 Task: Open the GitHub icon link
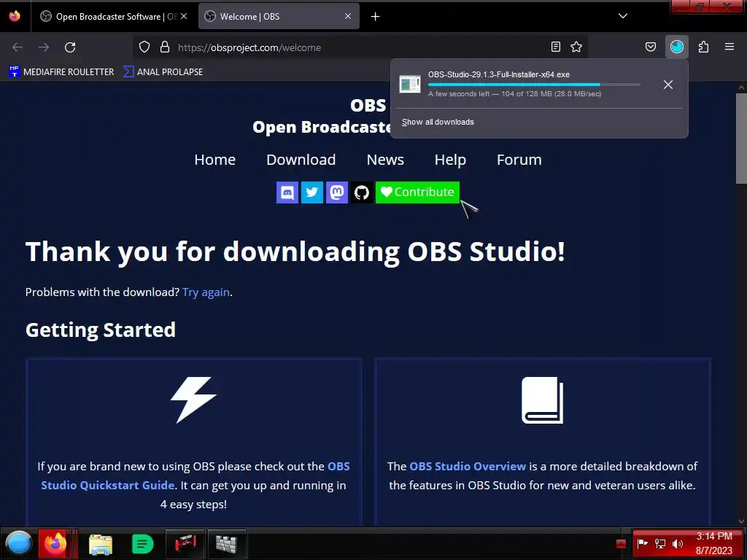tap(362, 192)
